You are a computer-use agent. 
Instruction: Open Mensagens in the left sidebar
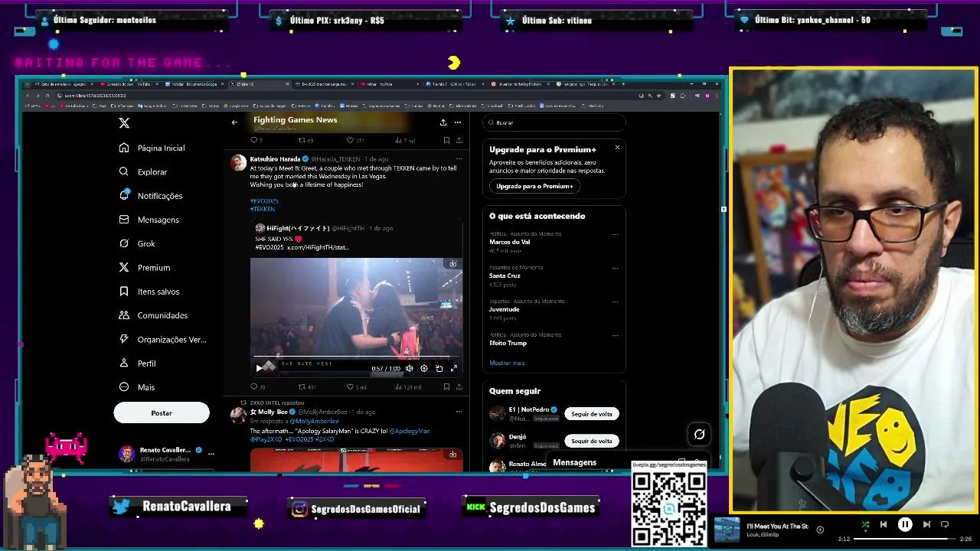[149, 220]
